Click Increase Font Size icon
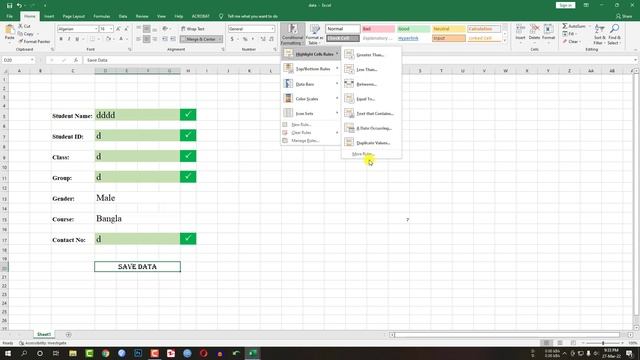 118,29
